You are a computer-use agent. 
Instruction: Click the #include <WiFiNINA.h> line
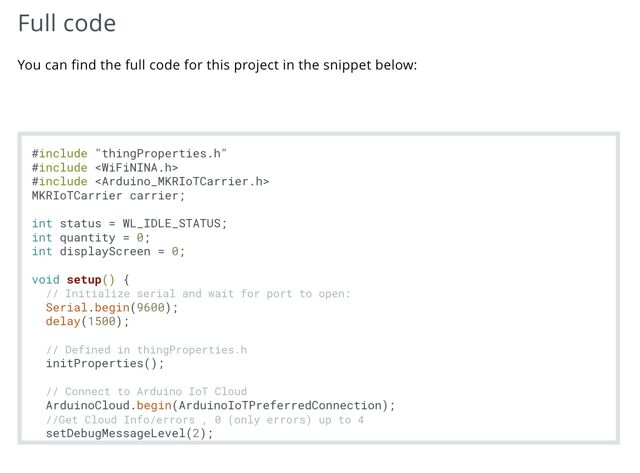(104, 168)
